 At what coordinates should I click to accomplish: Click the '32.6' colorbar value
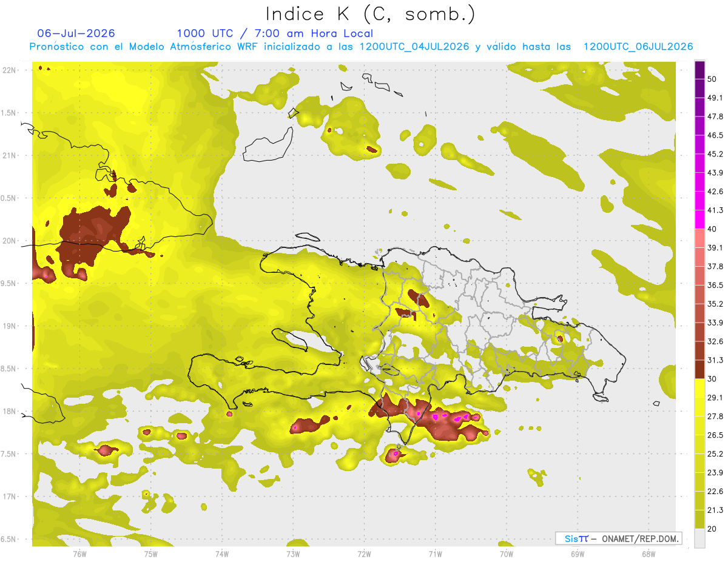[x=715, y=341]
